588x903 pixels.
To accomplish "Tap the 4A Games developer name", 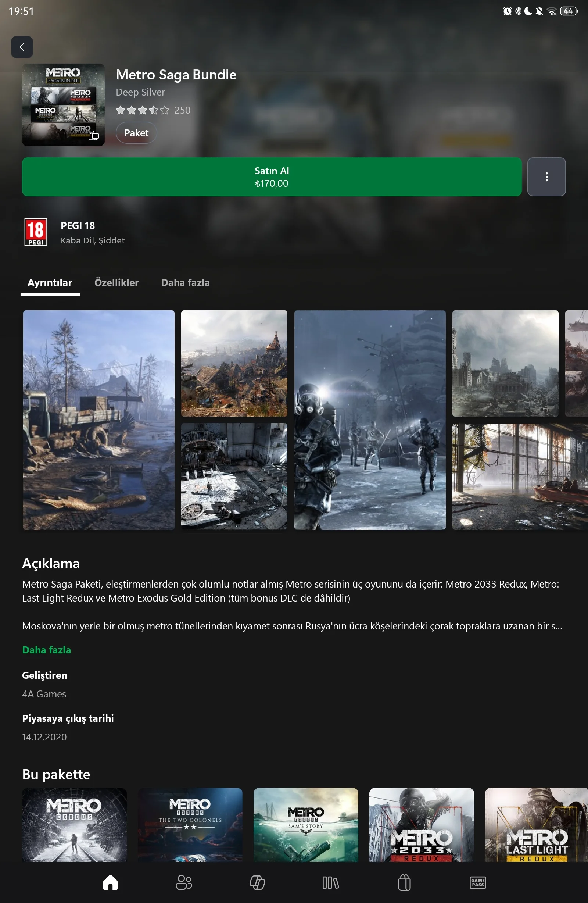I will 44,694.
